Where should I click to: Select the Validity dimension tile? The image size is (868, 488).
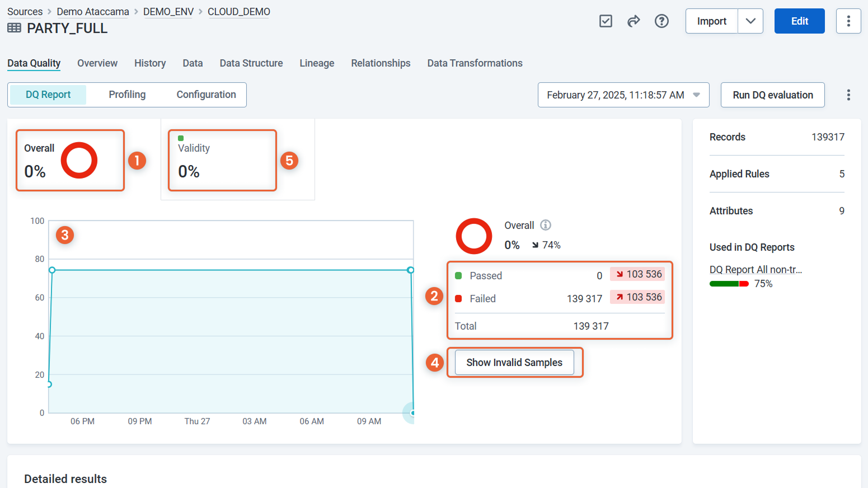coord(222,161)
